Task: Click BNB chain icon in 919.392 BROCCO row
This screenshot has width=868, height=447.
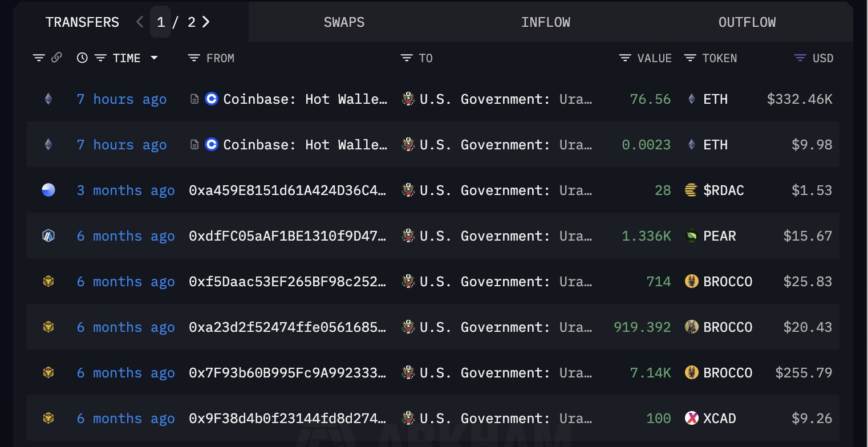Action: pos(48,327)
